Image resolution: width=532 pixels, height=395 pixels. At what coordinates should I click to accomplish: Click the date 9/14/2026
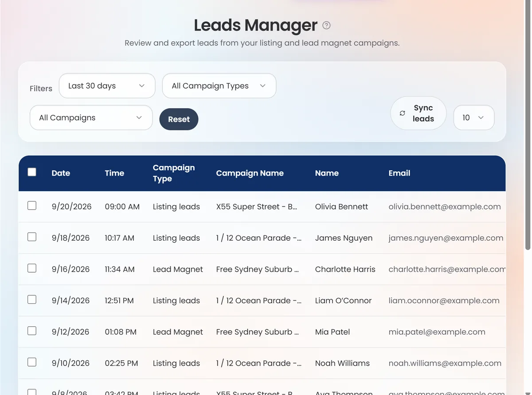70,301
